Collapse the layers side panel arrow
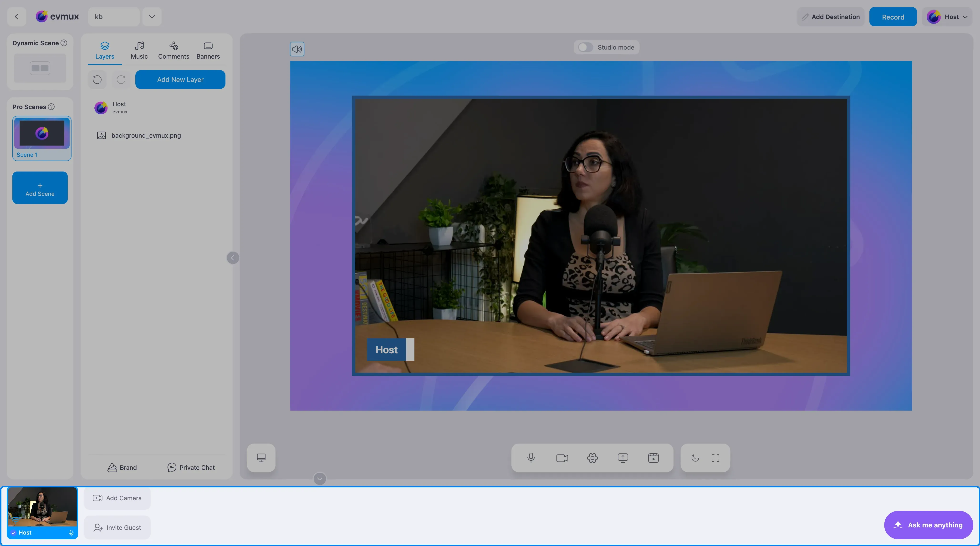 [x=233, y=258]
